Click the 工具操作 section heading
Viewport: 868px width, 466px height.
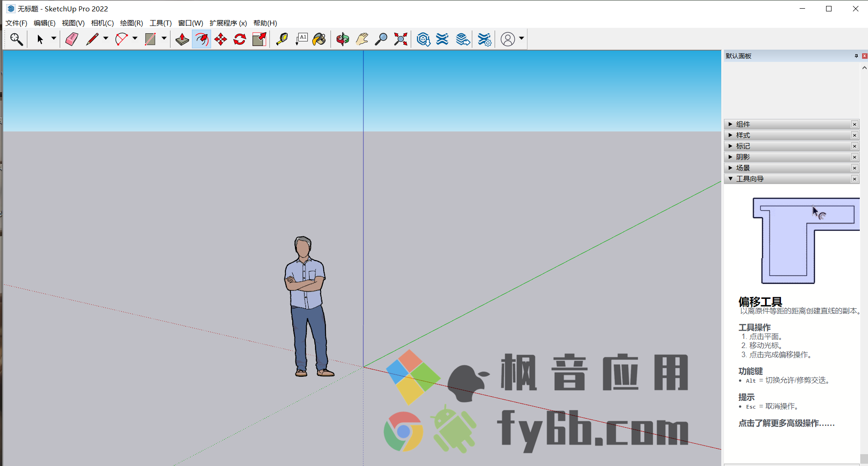pyautogui.click(x=754, y=328)
